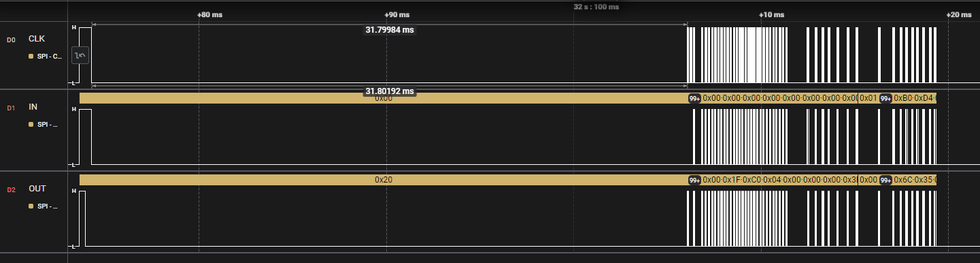Click the SPI analyzer label under CLK
Image resolution: width=980 pixels, height=263 pixels.
point(50,56)
